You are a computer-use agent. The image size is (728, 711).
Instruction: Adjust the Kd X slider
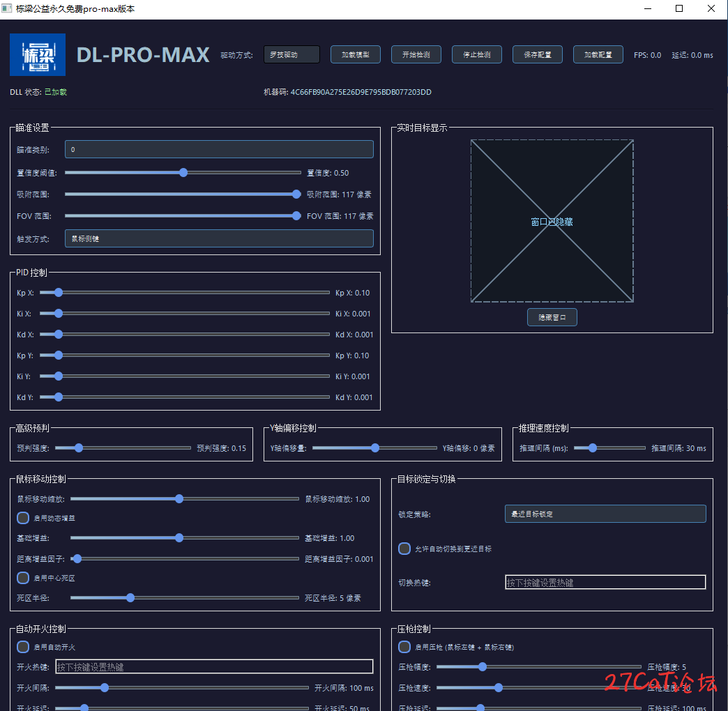pyautogui.click(x=185, y=334)
